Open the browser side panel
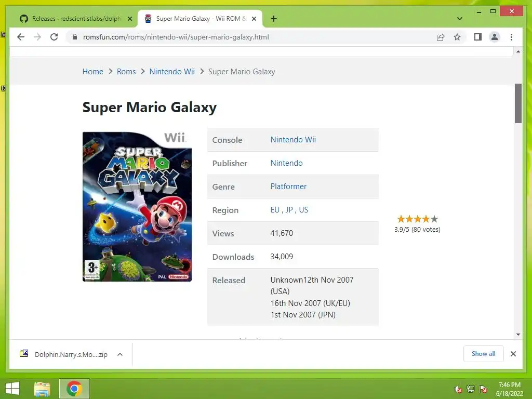The height and width of the screenshot is (399, 532). click(x=478, y=37)
